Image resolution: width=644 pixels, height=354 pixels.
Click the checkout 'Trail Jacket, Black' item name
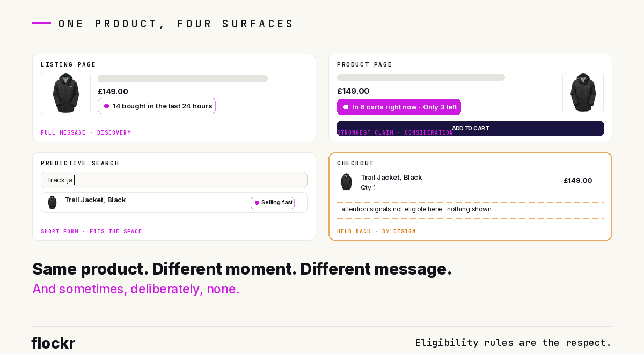(x=391, y=178)
